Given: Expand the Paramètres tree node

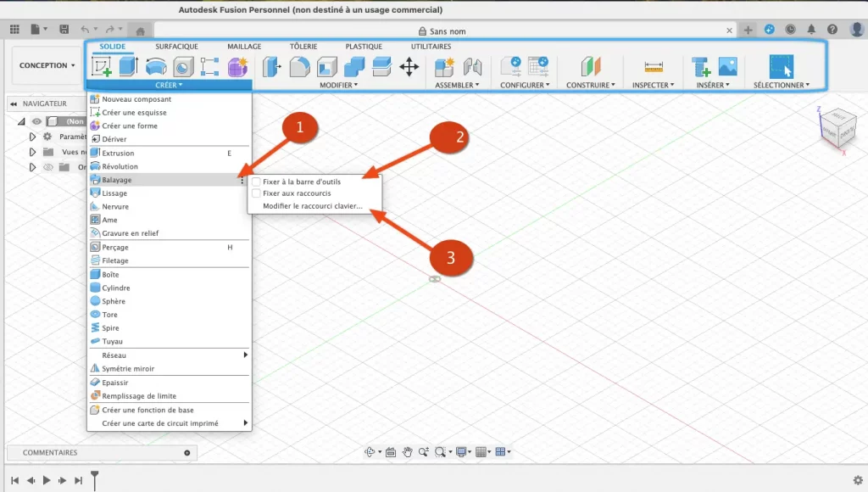Looking at the screenshot, I should tap(33, 137).
